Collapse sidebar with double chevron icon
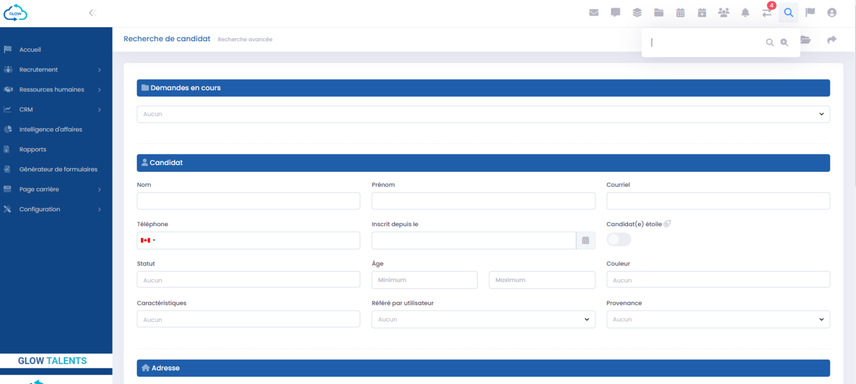This screenshot has width=856, height=384. (x=92, y=13)
